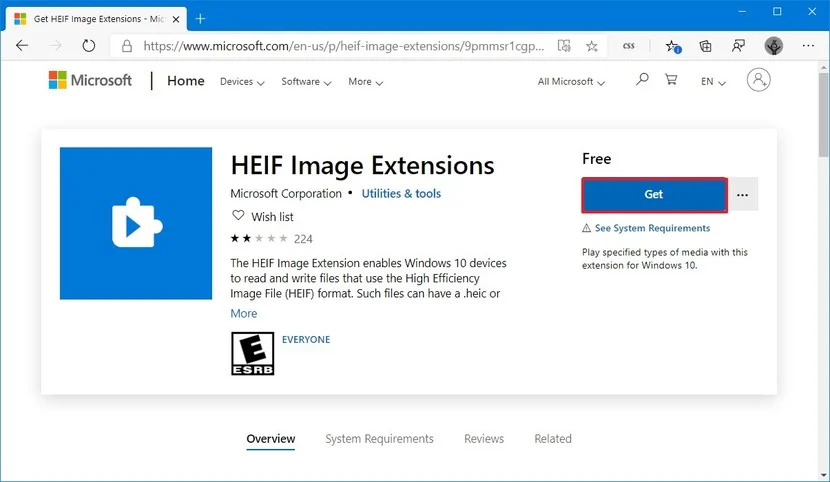This screenshot has height=482, width=830.
Task: Close the Get HEIF Image Extensions tab
Action: click(176, 19)
